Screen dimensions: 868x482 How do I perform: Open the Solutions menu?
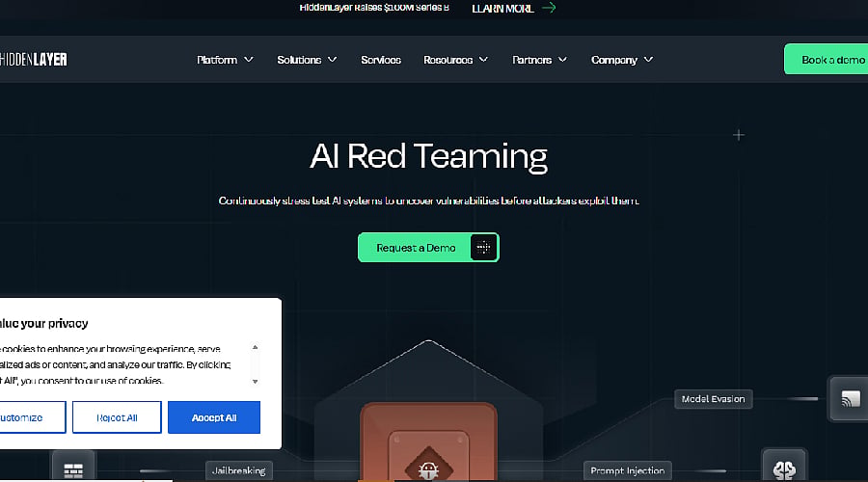pos(307,59)
